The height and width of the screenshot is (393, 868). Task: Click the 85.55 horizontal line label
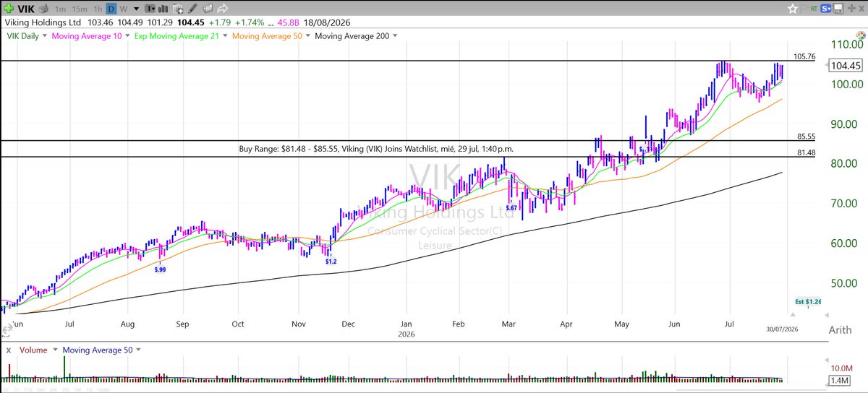807,136
